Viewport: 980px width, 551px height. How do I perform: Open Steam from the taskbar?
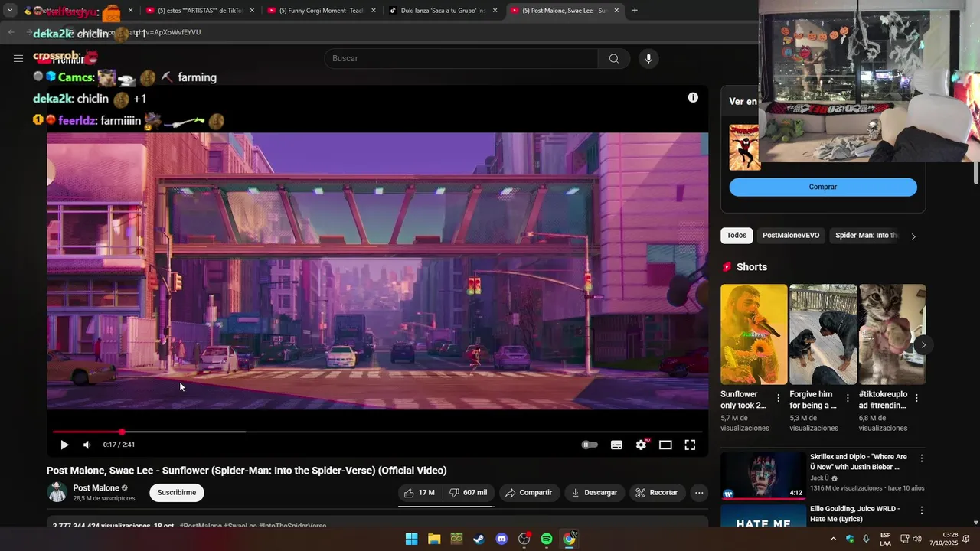479,539
